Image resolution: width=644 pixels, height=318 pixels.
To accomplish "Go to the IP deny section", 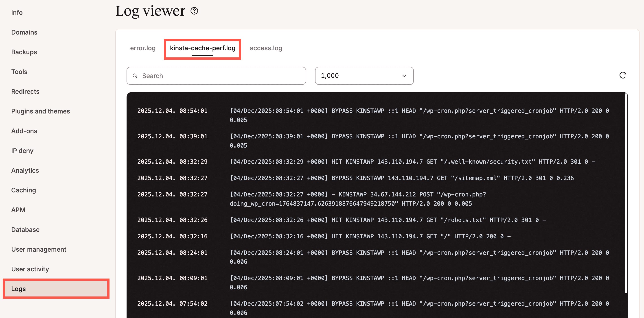I will 22,151.
